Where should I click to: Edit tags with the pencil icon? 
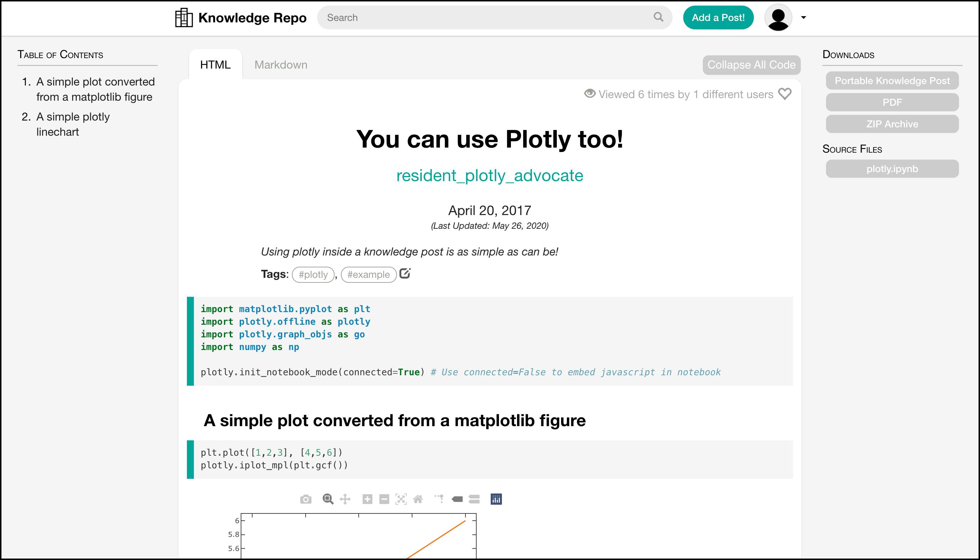pyautogui.click(x=404, y=274)
